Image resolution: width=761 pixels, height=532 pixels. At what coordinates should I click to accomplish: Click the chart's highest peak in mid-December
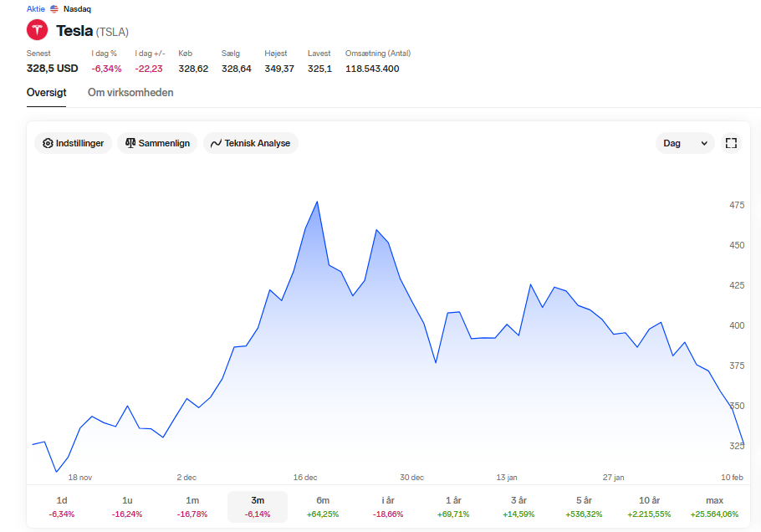[317, 202]
